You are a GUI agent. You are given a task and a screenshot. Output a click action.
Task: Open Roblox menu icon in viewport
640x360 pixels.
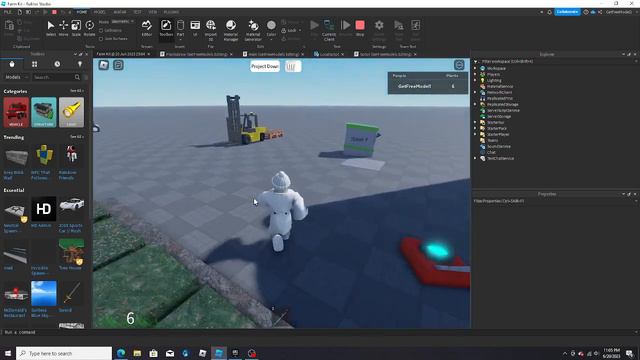pyautogui.click(x=104, y=64)
